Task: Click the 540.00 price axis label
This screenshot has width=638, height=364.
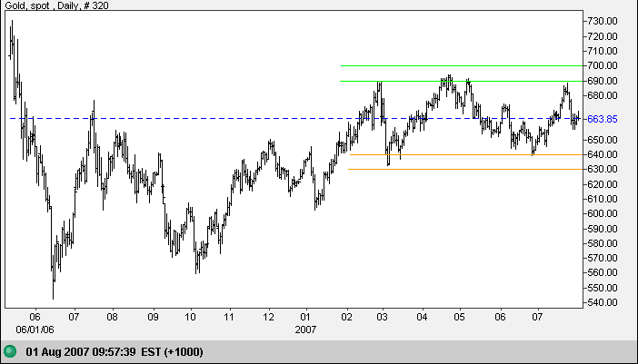Action: tap(603, 302)
